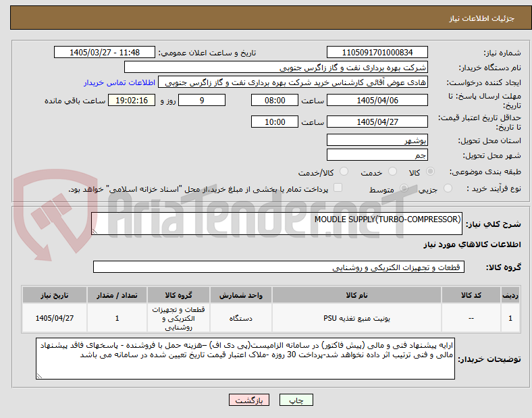Click the MOUDLE SUPPLY(TURBO-COMPRESSOR) description box
Image resolution: width=532 pixels, height=418 pixels.
coord(277,224)
